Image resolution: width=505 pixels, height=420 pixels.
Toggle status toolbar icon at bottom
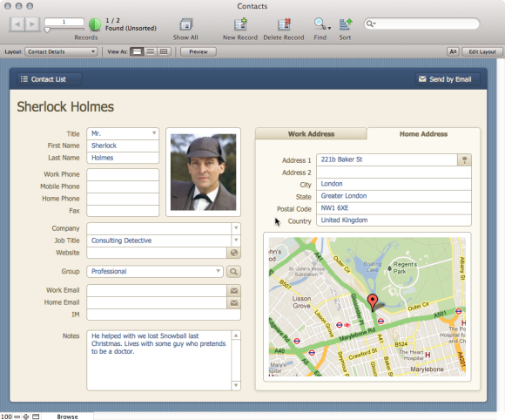[x=36, y=417]
